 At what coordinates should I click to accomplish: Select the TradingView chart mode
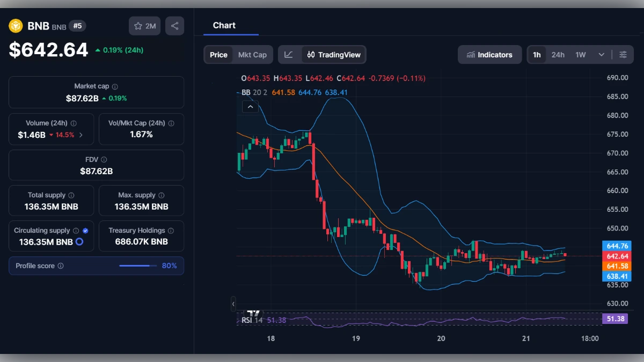coord(334,55)
